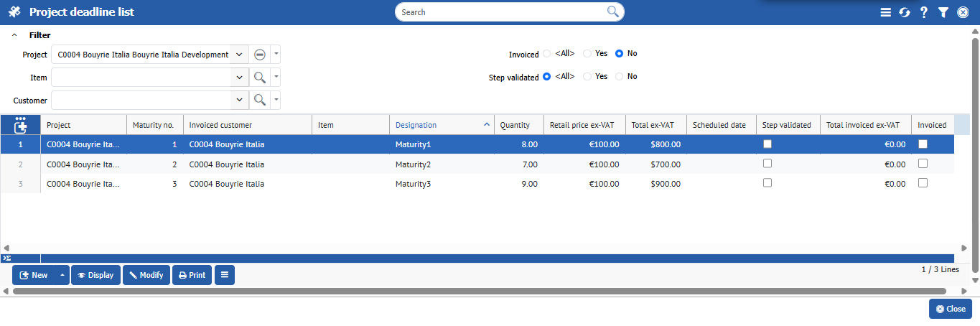980x326 pixels.
Task: Click the hamburger menu icon in header
Action: (x=885, y=12)
